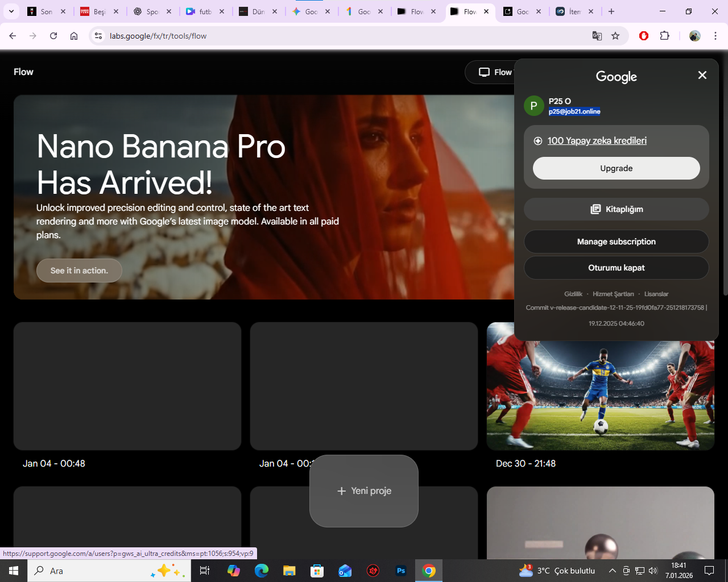The width and height of the screenshot is (728, 582).
Task: Open the browser home page
Action: coord(74,36)
